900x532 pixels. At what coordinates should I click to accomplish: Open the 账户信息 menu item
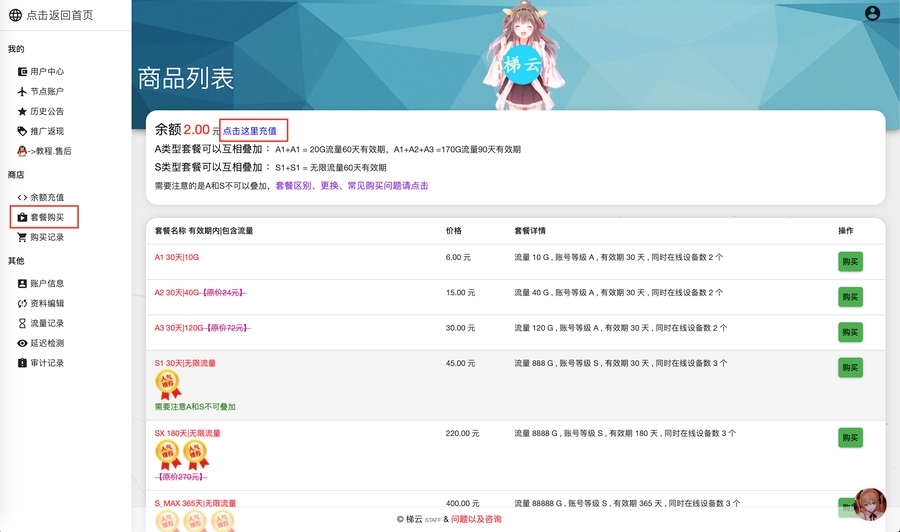[x=46, y=284]
